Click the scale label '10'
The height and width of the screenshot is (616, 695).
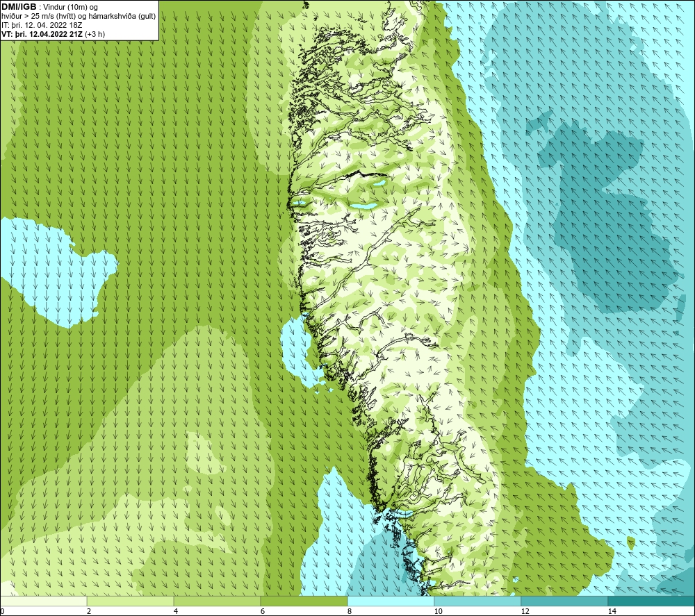click(x=438, y=612)
